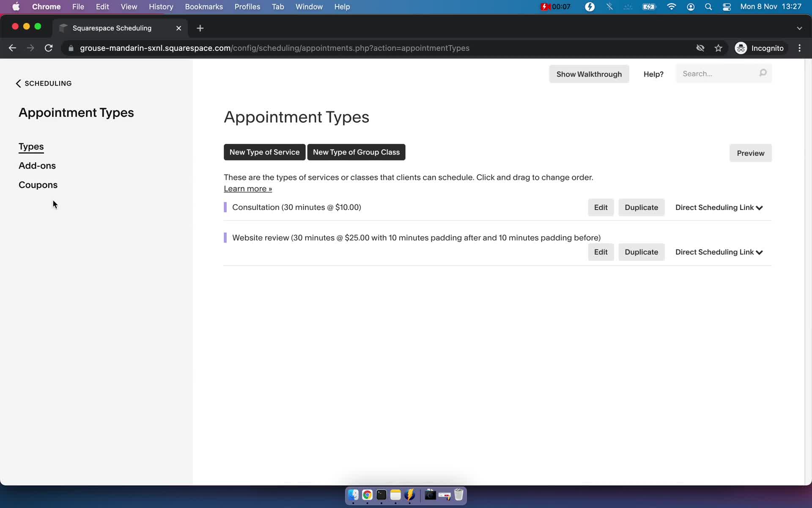Click the site lock icon in address bar
This screenshot has height=508, width=812.
coord(71,48)
